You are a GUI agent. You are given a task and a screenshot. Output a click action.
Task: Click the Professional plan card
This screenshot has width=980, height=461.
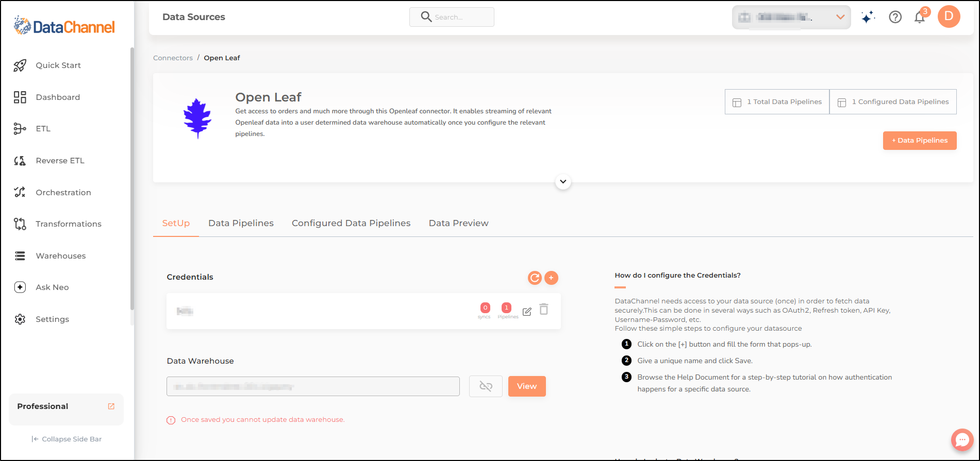66,409
